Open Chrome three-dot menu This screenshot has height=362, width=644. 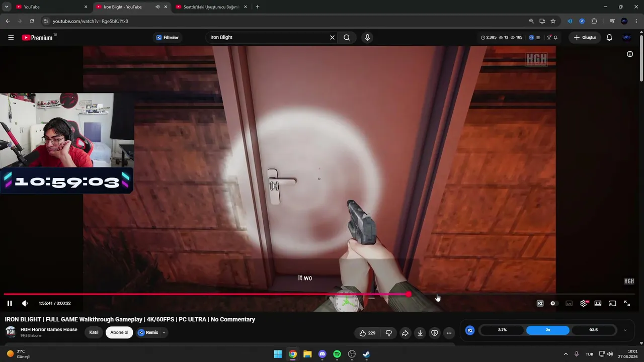pyautogui.click(x=636, y=21)
